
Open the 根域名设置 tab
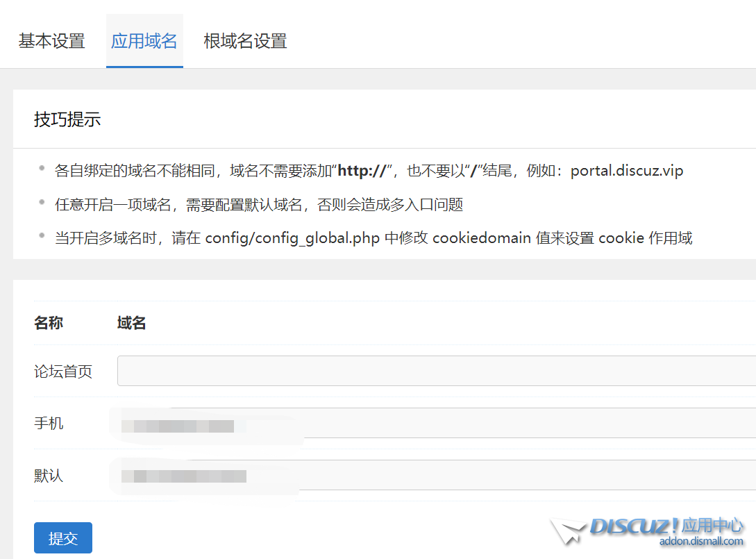click(244, 41)
